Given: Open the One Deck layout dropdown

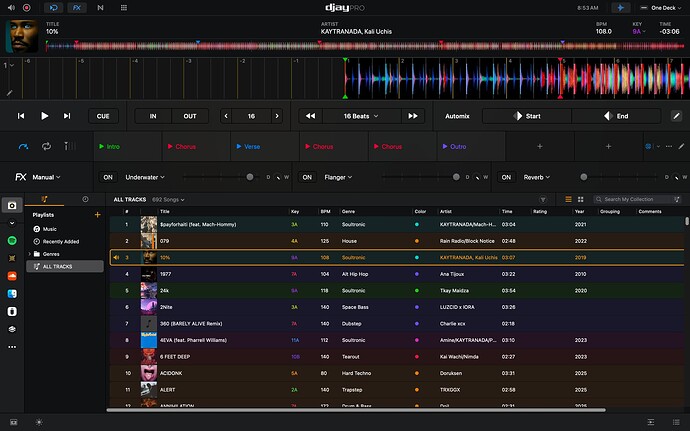Looking at the screenshot, I should [661, 8].
